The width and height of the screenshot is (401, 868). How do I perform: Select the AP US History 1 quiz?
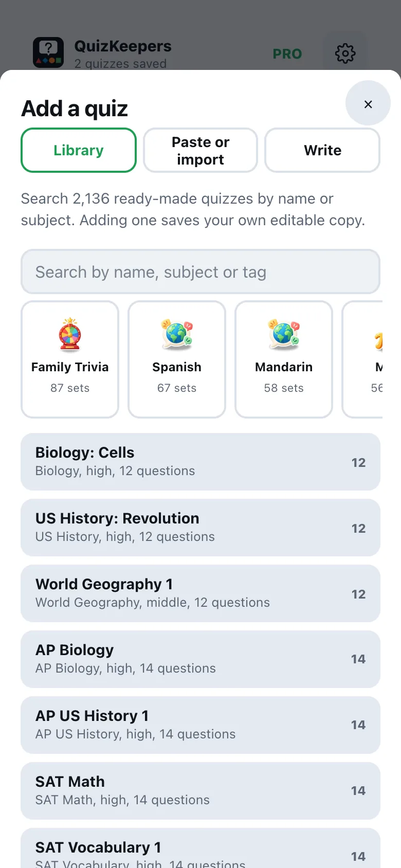tap(200, 725)
